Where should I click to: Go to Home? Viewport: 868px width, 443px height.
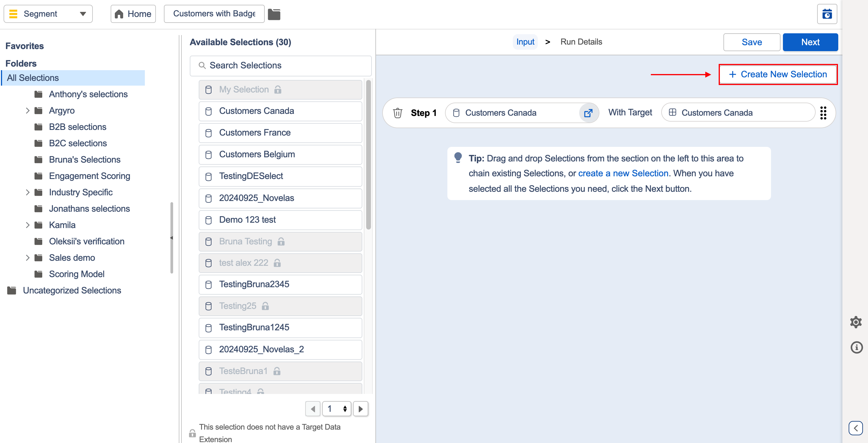[x=133, y=14]
